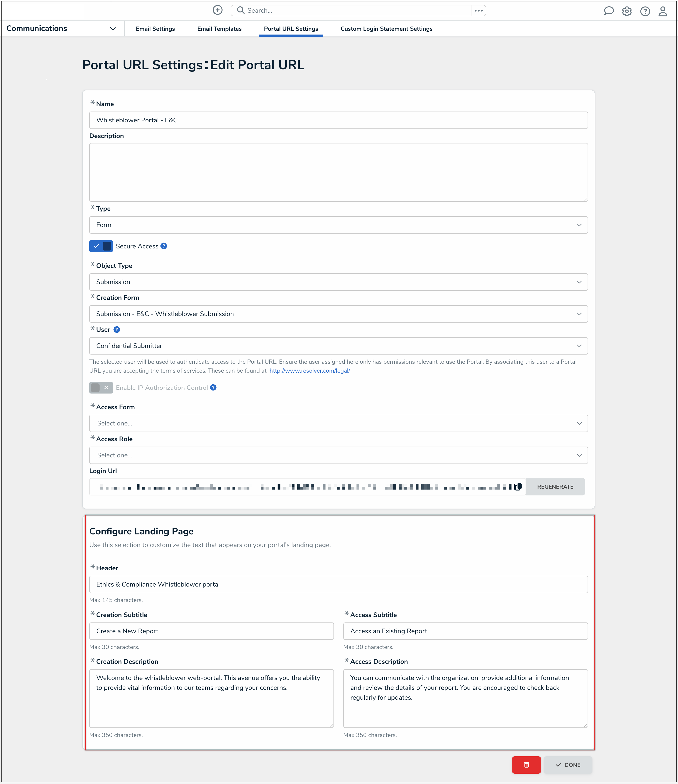
Task: Click the copy Login Url icon
Action: (518, 487)
